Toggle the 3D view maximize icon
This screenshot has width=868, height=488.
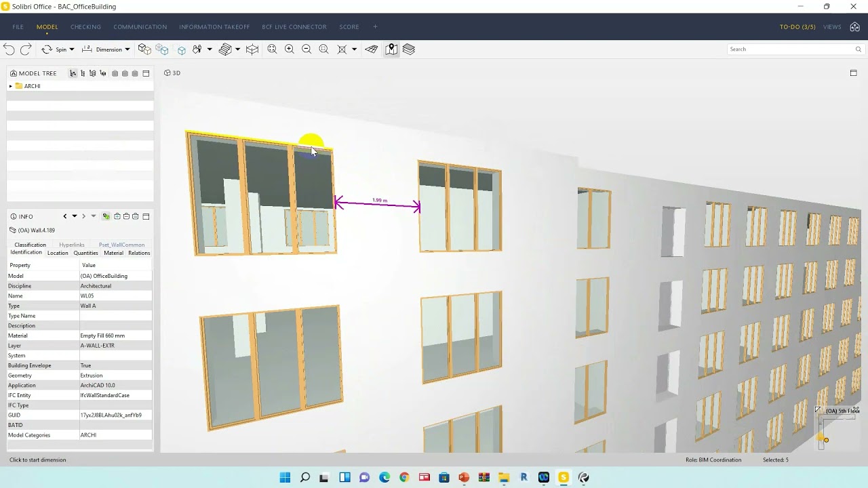tap(853, 73)
